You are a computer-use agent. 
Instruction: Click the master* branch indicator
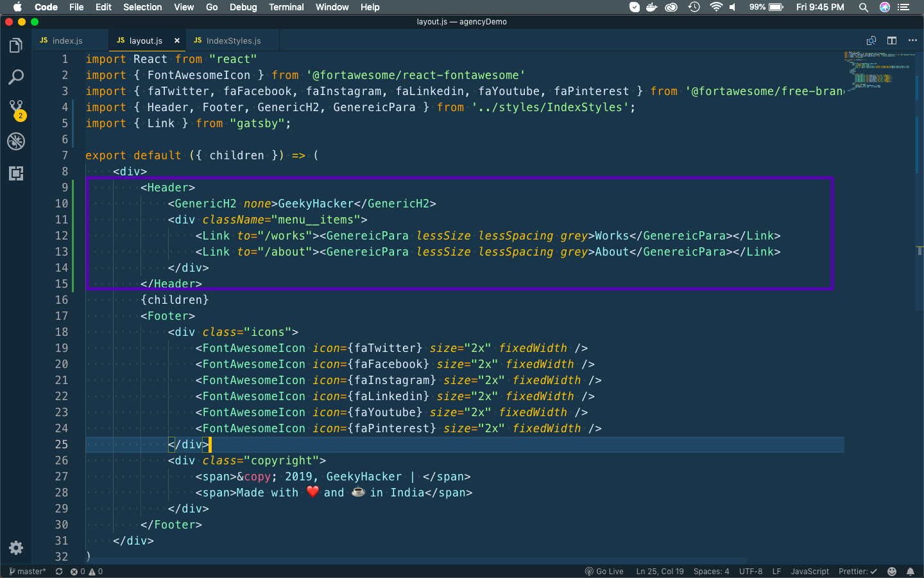(28, 572)
